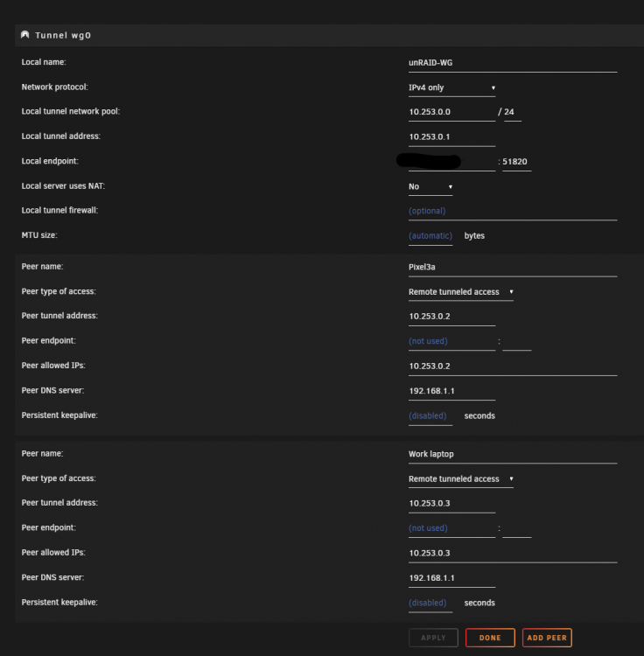The height and width of the screenshot is (656, 644).
Task: Click the Local tunnel network pool label
Action: click(x=71, y=111)
